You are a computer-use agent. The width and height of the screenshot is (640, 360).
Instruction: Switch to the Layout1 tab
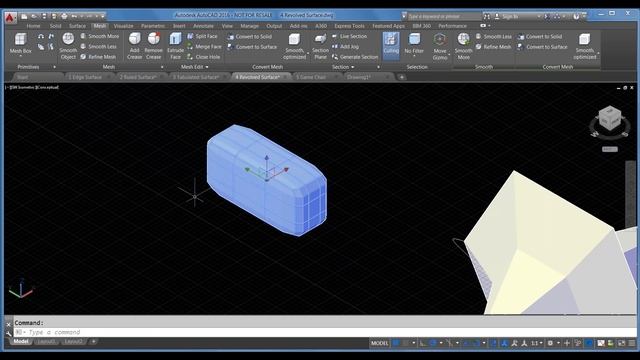[46, 341]
